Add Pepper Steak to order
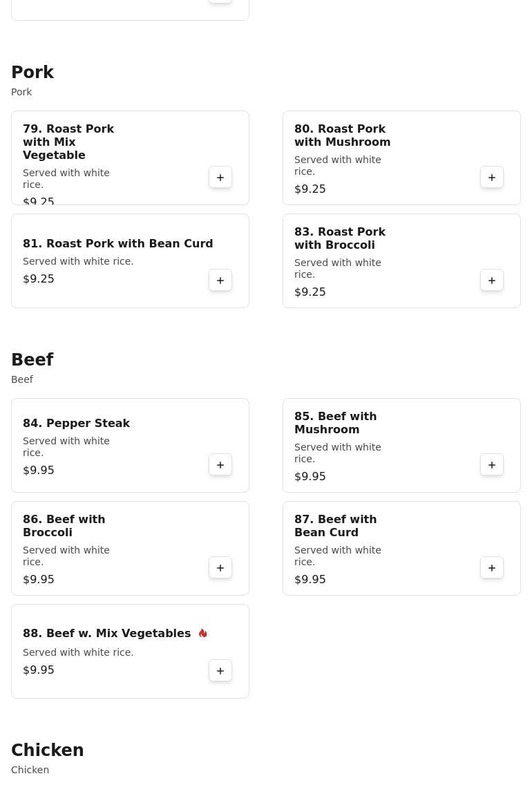 point(220,465)
